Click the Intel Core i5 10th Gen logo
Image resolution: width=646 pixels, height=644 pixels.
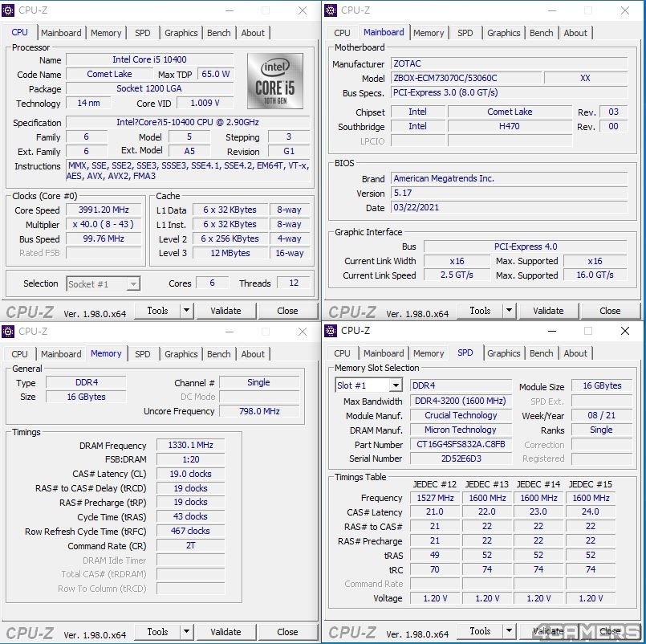click(275, 81)
